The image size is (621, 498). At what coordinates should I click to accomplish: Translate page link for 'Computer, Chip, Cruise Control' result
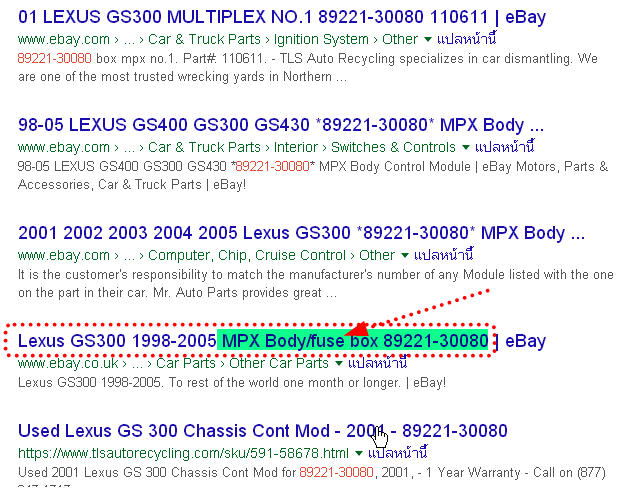coord(444,256)
